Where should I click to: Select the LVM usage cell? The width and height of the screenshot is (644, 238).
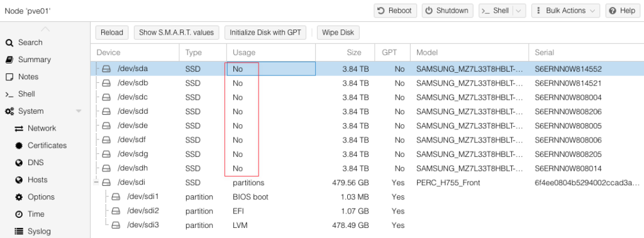click(240, 225)
